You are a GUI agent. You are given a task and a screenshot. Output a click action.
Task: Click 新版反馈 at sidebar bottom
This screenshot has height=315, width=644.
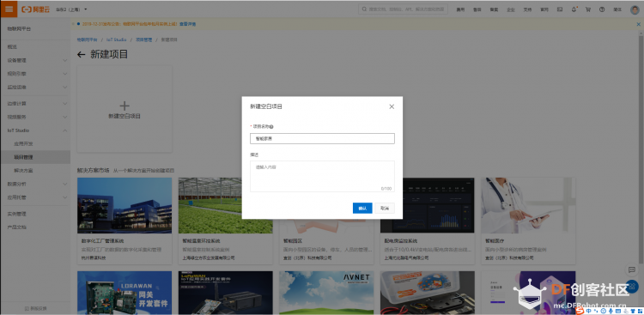click(35, 308)
